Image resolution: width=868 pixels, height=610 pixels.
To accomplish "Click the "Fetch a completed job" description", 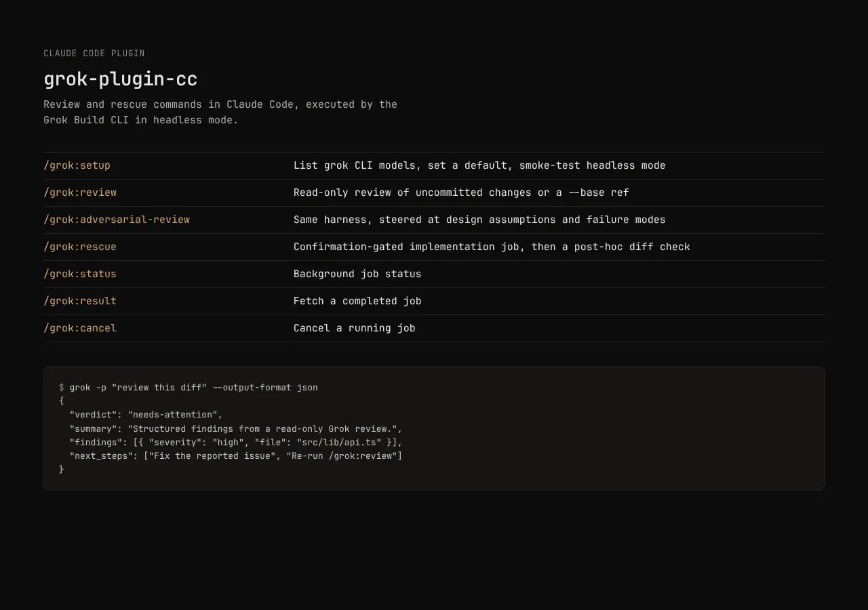I will click(357, 301).
